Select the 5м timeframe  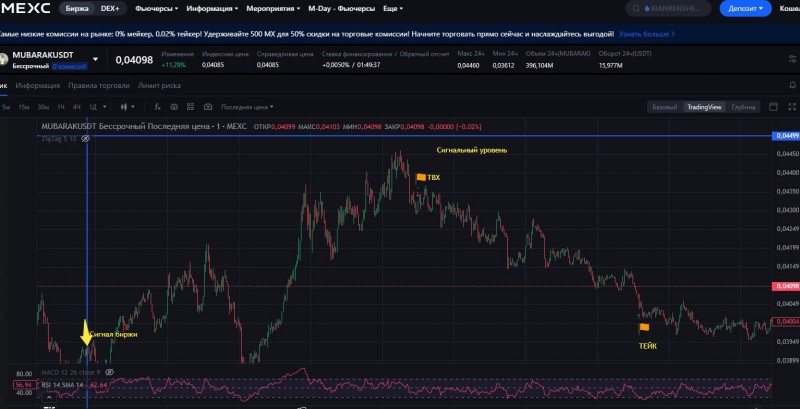6,107
